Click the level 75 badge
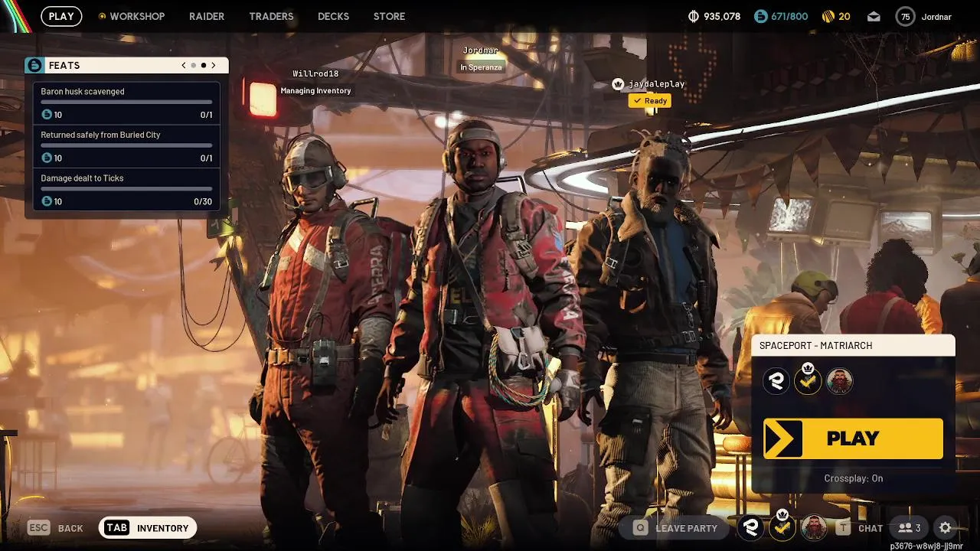980x551 pixels. (906, 16)
